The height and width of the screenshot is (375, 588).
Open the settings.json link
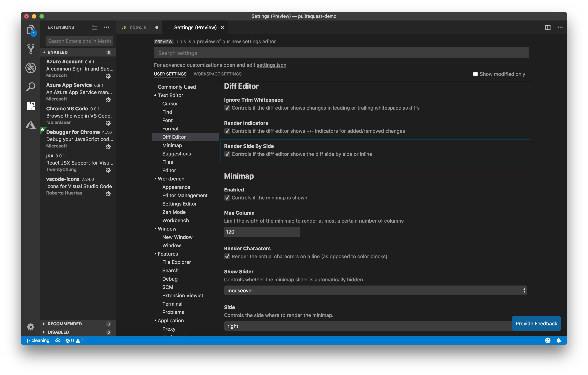point(271,65)
